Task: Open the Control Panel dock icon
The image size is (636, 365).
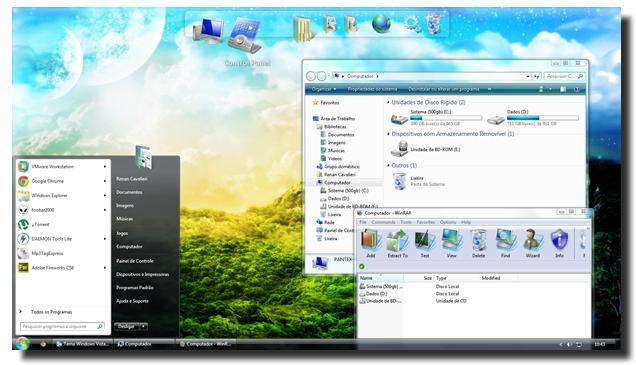Action: coord(245,36)
